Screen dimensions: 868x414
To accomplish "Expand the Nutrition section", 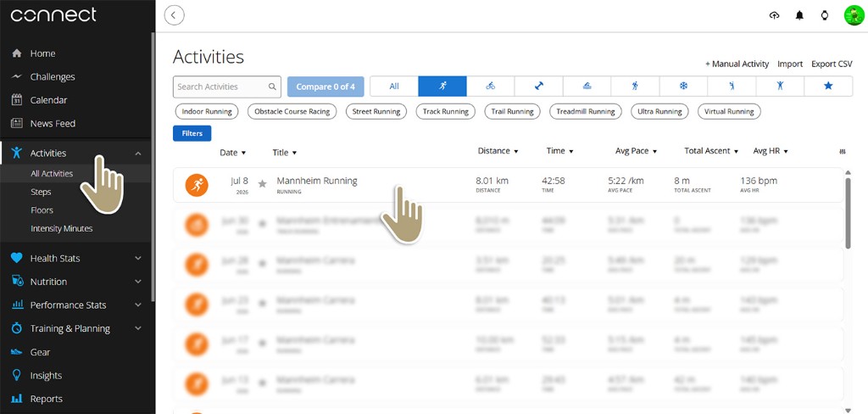I will (138, 282).
